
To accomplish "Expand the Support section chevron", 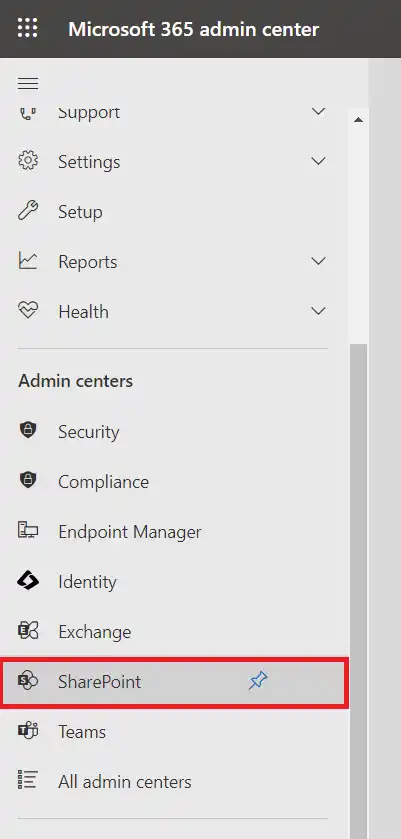I will click(319, 112).
